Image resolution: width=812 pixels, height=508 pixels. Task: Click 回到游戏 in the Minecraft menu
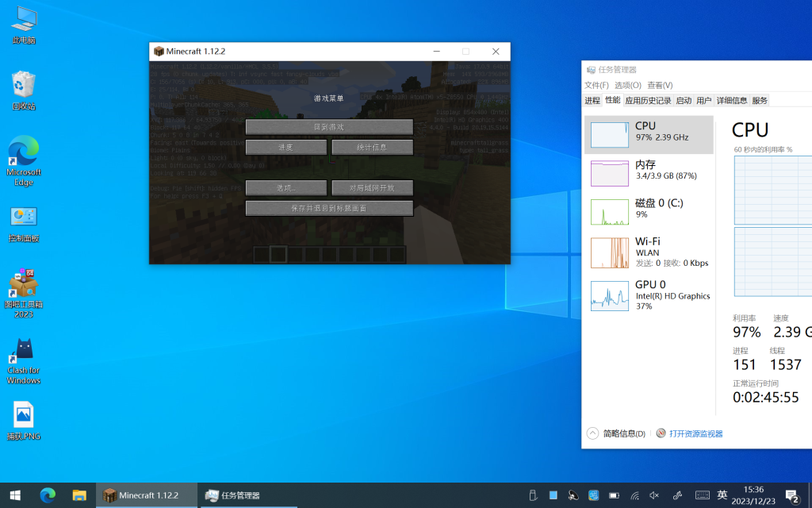[329, 126]
